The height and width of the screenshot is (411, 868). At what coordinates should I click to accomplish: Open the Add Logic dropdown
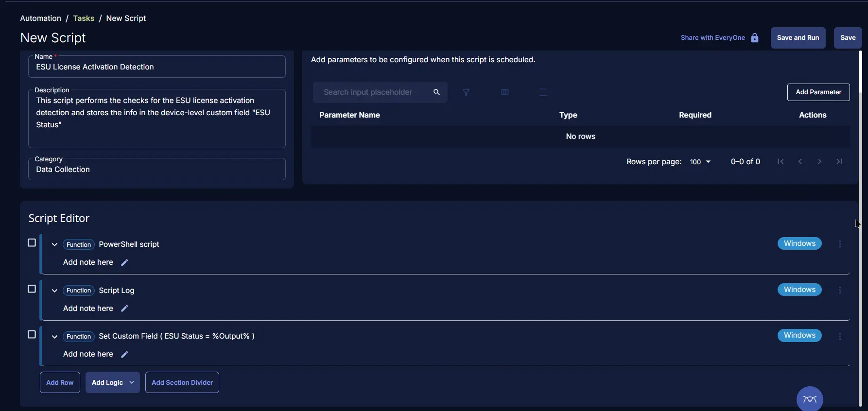[x=113, y=382]
